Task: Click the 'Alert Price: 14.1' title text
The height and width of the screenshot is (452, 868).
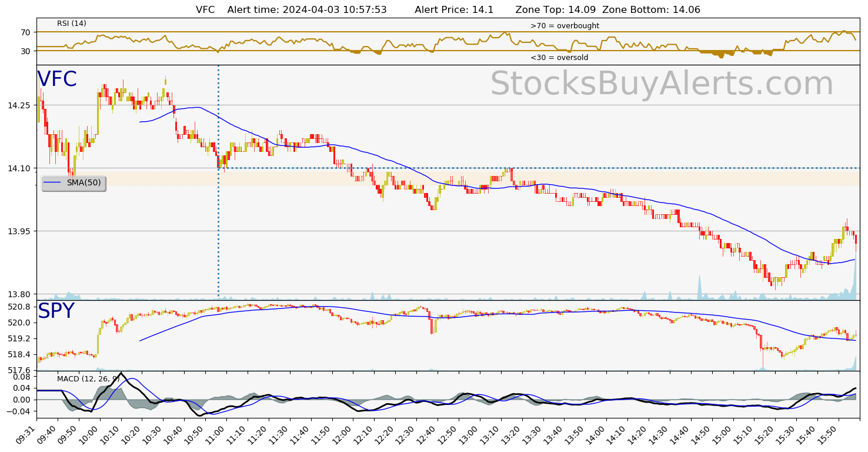Action: point(453,10)
